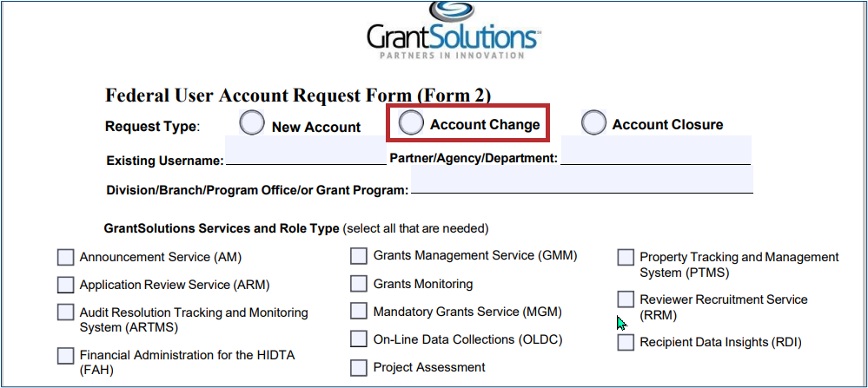
Task: Tick the Audit Resolution Tracking (ARTMS) checkbox
Action: pos(66,312)
